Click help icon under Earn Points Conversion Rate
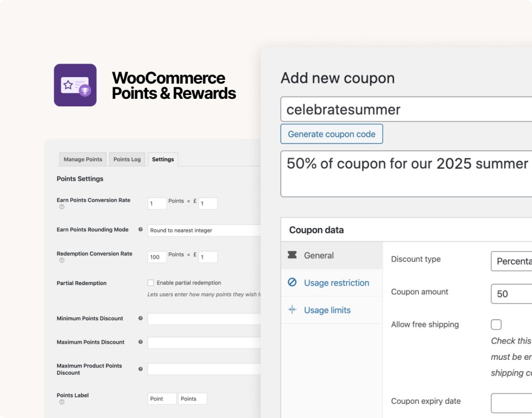Screen dimensions: 532x418 pyautogui.click(x=61, y=207)
